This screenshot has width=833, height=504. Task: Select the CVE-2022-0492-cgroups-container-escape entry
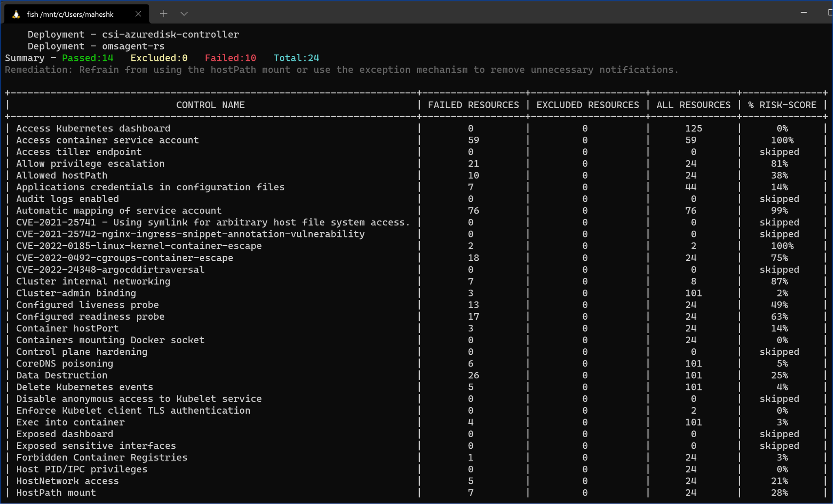124,257
